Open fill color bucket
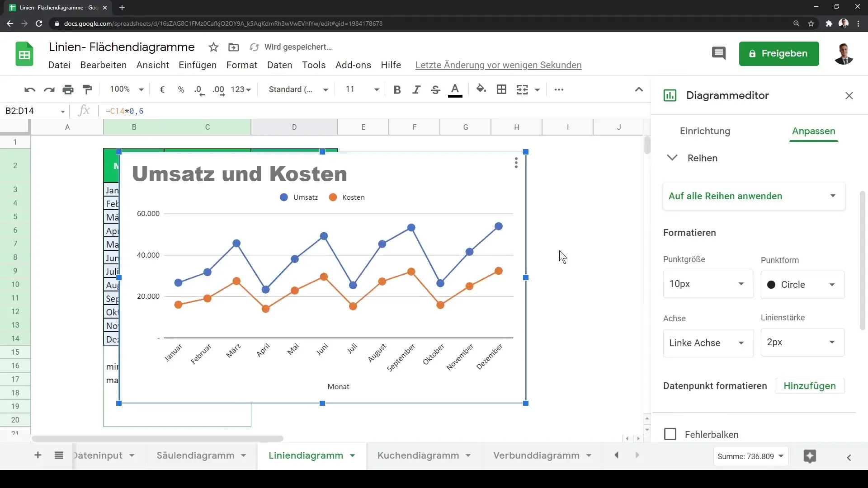Image resolution: width=868 pixels, height=488 pixels. [x=481, y=89]
